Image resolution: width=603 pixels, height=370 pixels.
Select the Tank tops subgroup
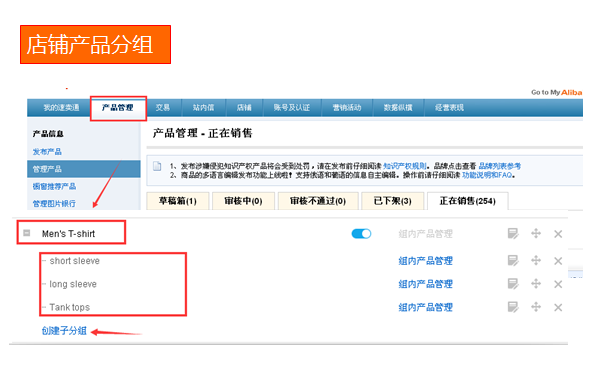(x=70, y=307)
